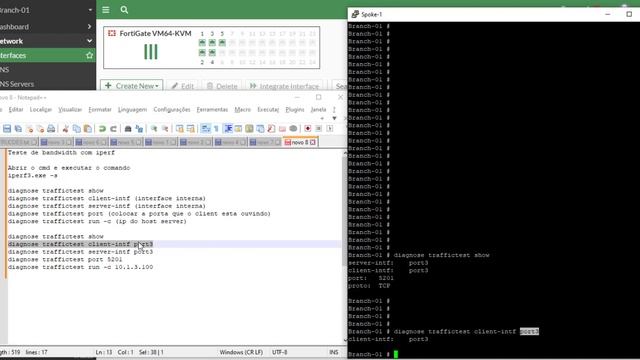Open the Create New dropdown button

coord(131,86)
